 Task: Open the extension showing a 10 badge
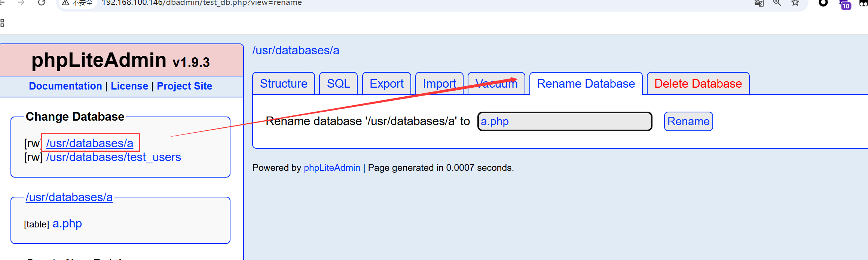[845, 4]
